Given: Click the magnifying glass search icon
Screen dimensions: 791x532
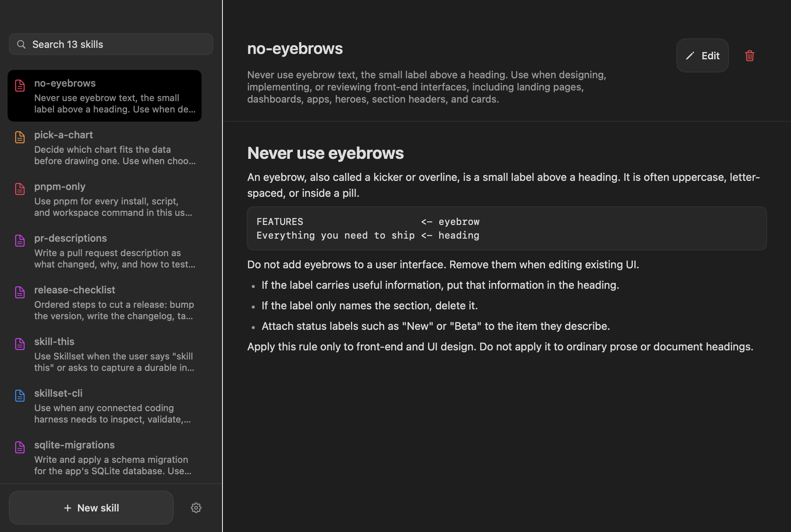Looking at the screenshot, I should pyautogui.click(x=21, y=44).
